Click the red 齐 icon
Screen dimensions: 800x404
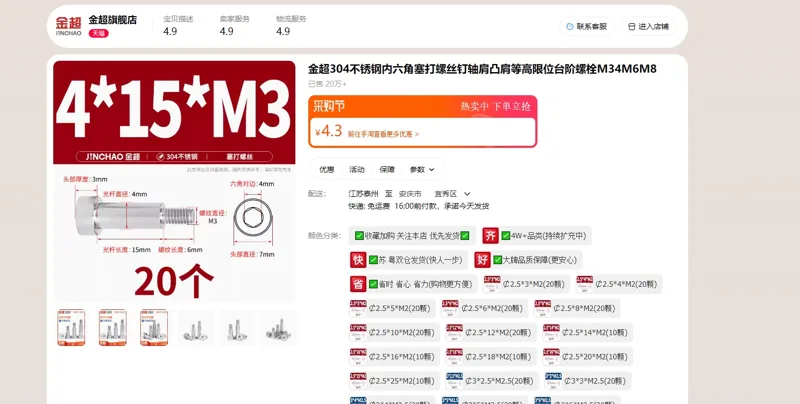[490, 236]
